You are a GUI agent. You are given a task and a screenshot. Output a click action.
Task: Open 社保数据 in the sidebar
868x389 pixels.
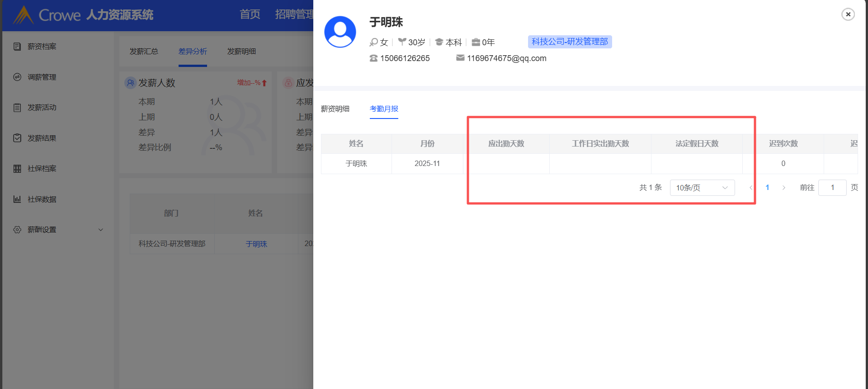[x=42, y=199]
